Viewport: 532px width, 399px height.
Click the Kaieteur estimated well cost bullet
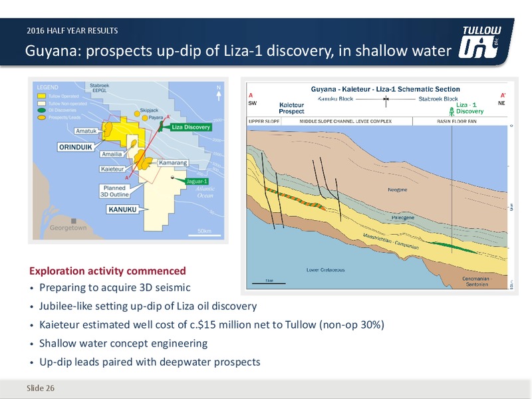point(211,325)
